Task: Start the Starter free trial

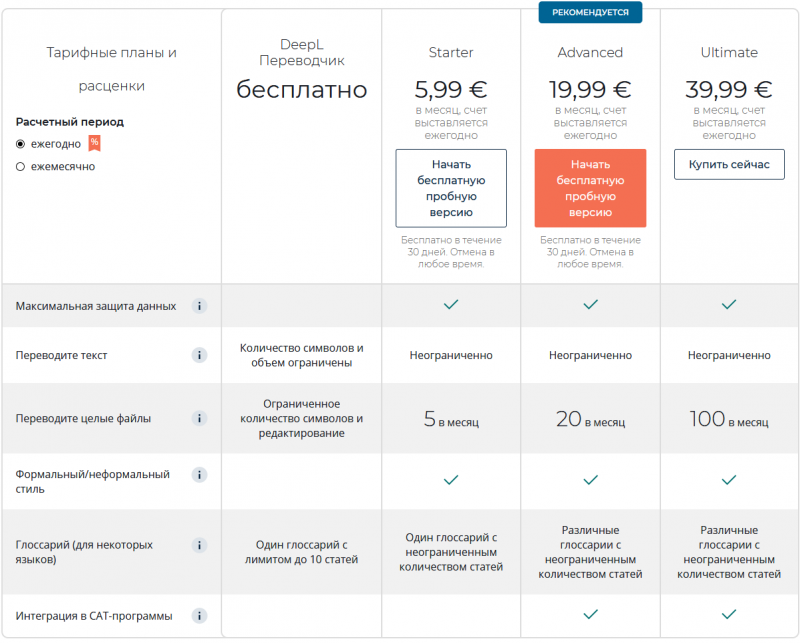Action: 451,188
